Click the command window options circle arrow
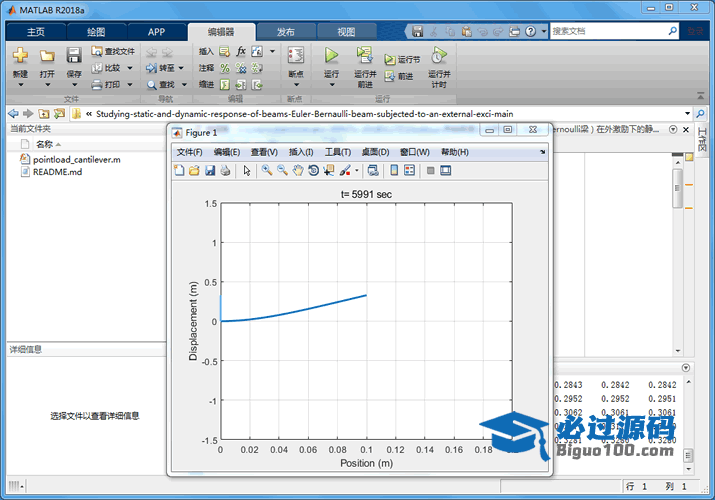Viewport: 715px width, 500px height. pos(685,368)
